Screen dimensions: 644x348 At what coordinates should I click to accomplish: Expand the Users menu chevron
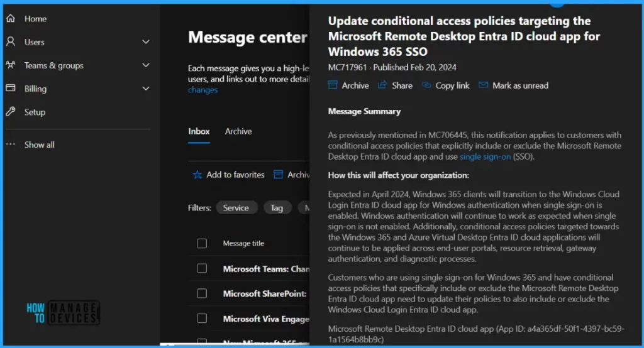146,42
